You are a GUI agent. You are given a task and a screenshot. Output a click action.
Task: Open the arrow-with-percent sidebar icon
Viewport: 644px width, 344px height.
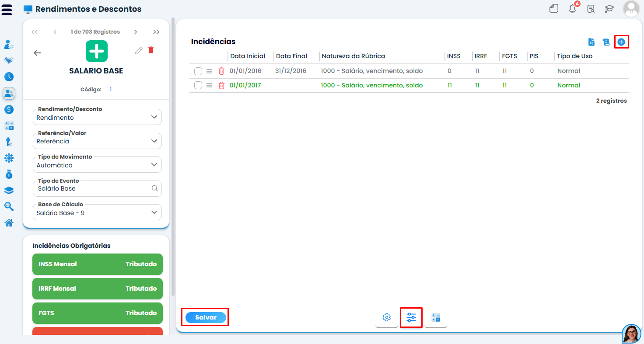(x=9, y=142)
